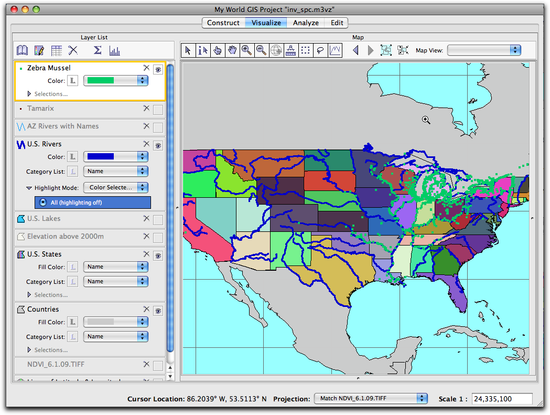
Task: Toggle visibility of U.S. Lakes layer
Action: [x=158, y=220]
